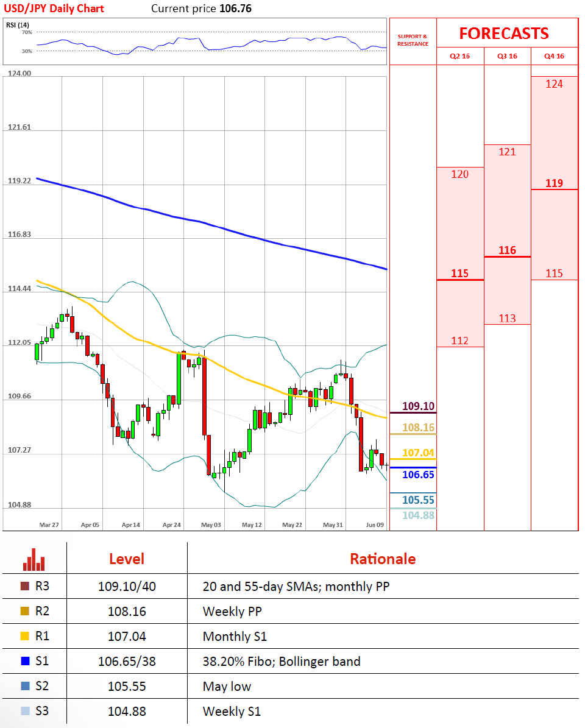Click the 'Weekly PP' rationale
The image size is (585, 728).
pyautogui.click(x=232, y=612)
